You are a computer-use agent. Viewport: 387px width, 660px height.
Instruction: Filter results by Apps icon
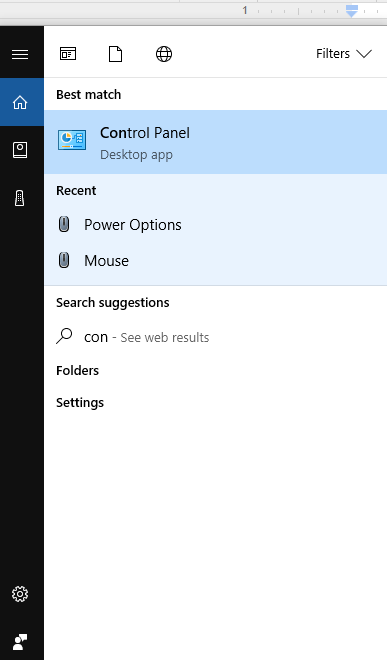68,54
